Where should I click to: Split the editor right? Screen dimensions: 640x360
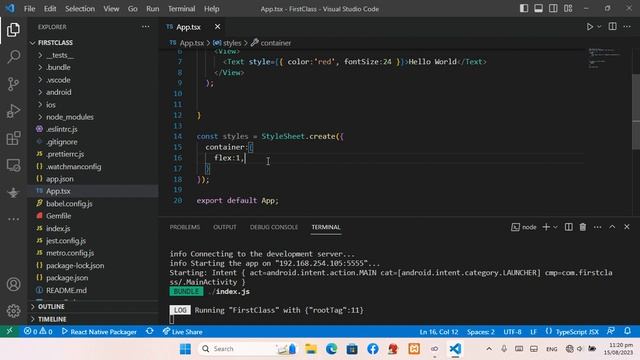pos(612,27)
